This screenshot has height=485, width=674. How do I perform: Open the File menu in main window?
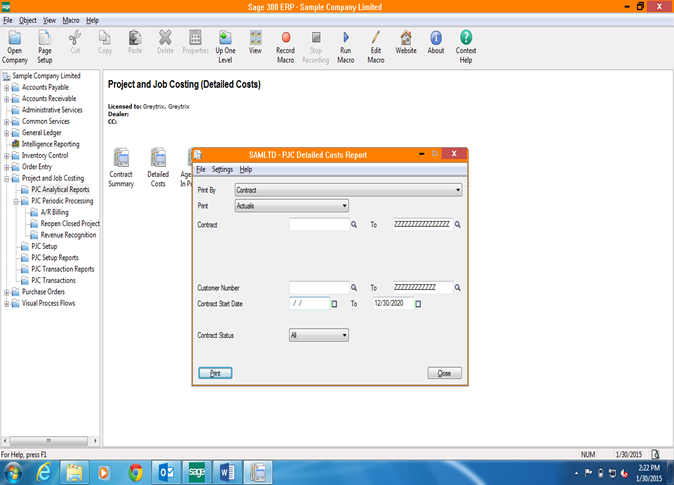coord(8,20)
